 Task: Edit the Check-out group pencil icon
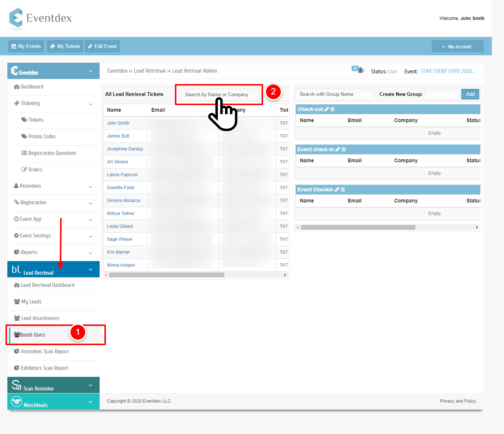327,109
